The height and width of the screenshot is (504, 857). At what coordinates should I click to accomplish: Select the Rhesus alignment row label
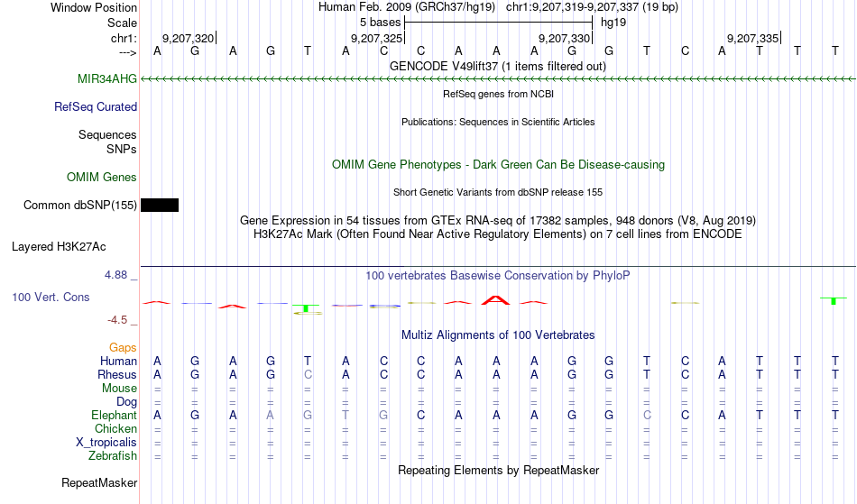click(x=117, y=374)
